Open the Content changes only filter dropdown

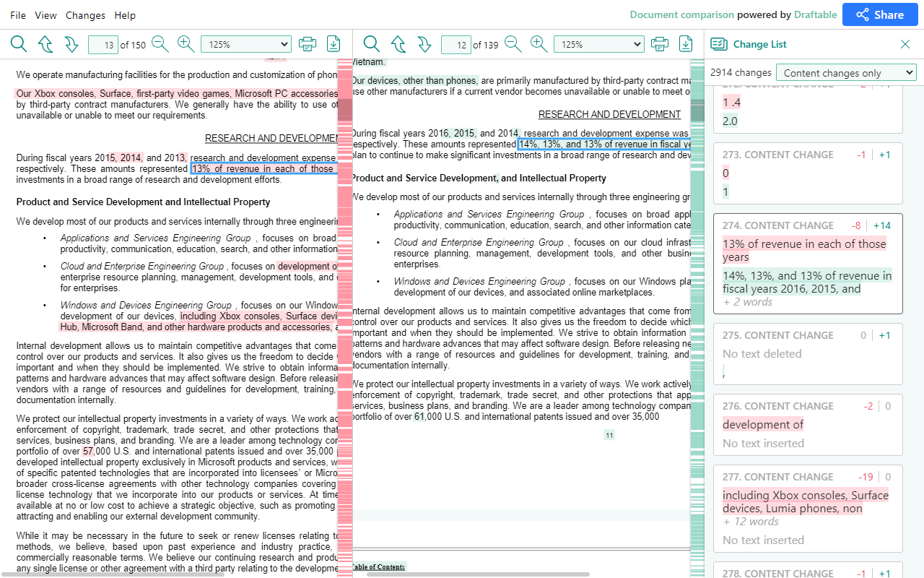pyautogui.click(x=846, y=72)
